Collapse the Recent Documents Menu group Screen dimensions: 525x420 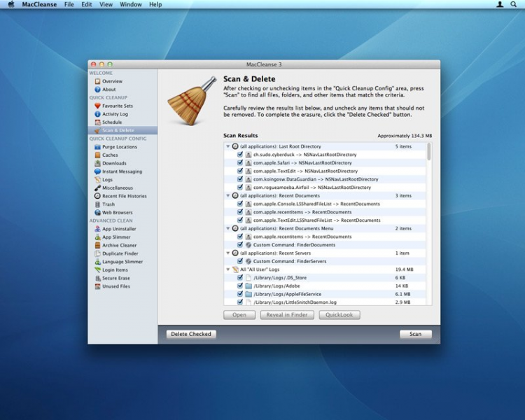point(228,228)
